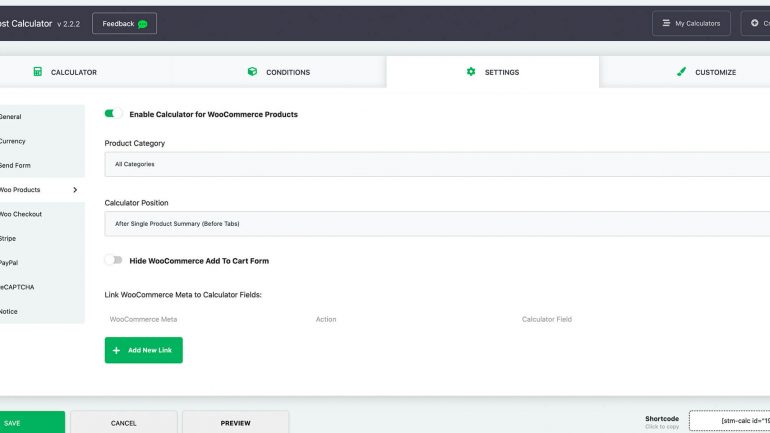This screenshot has height=433, width=770.
Task: Click the Calculator Field column header
Action: click(x=547, y=319)
